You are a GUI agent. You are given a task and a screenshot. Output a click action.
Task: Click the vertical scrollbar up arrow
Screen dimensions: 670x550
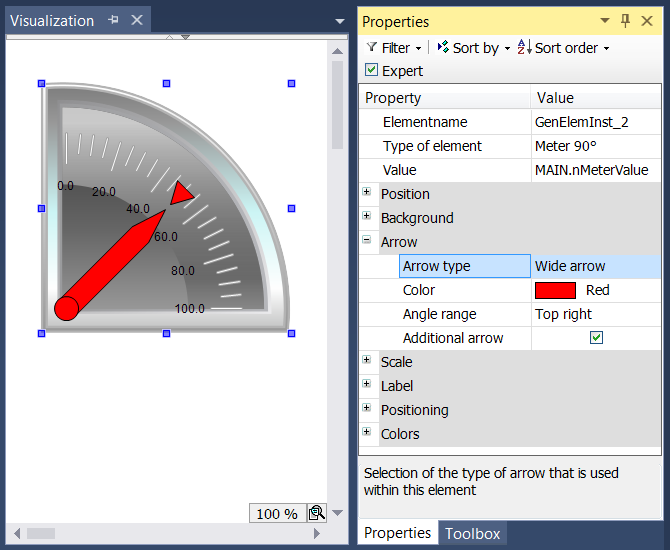(x=338, y=51)
